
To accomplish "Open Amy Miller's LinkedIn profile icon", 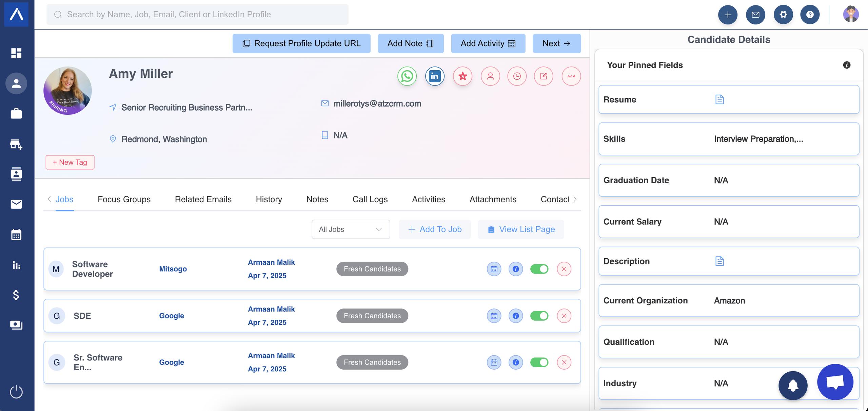I will (435, 76).
